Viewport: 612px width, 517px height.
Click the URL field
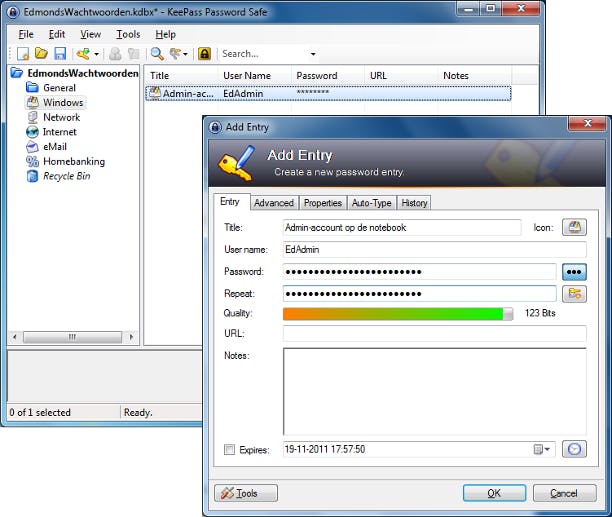pos(434,334)
